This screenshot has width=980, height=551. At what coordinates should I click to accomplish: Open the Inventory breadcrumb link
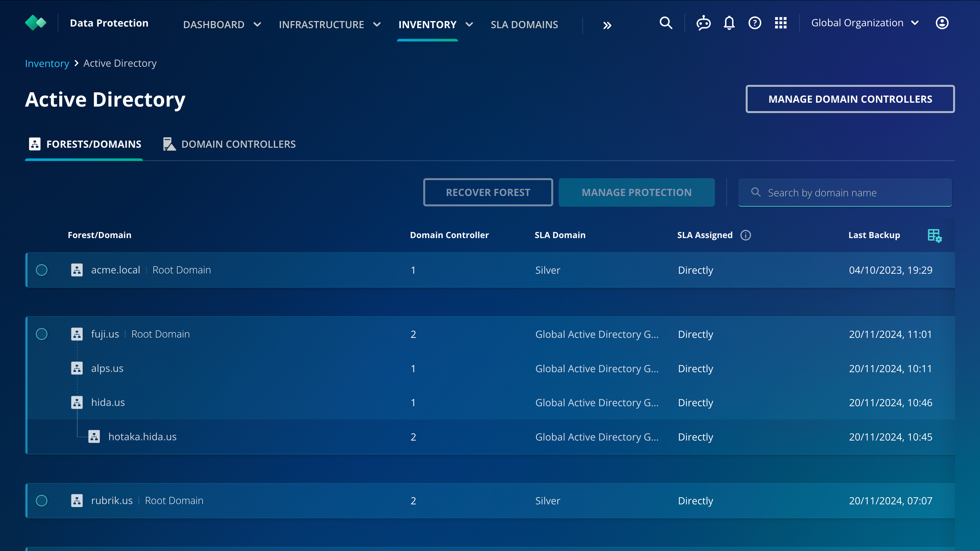(47, 63)
